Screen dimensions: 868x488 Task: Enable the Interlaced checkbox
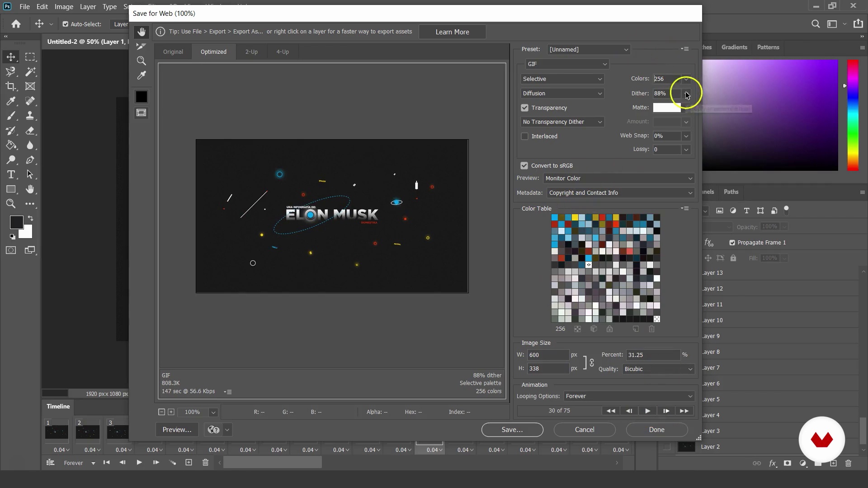click(x=524, y=136)
